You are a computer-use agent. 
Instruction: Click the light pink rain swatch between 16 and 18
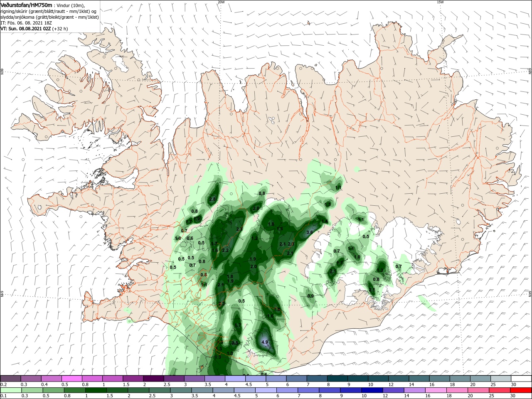point(436,390)
